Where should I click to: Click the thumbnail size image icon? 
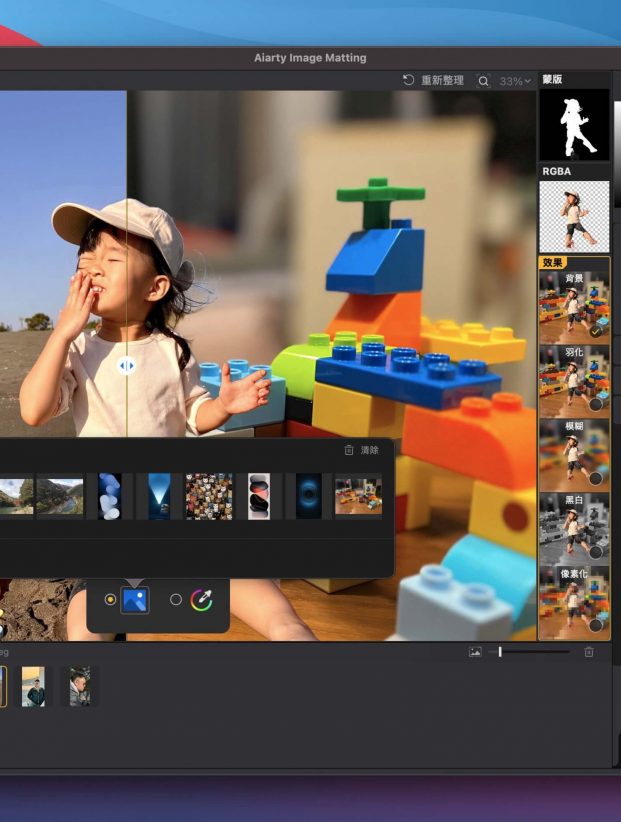tap(475, 652)
